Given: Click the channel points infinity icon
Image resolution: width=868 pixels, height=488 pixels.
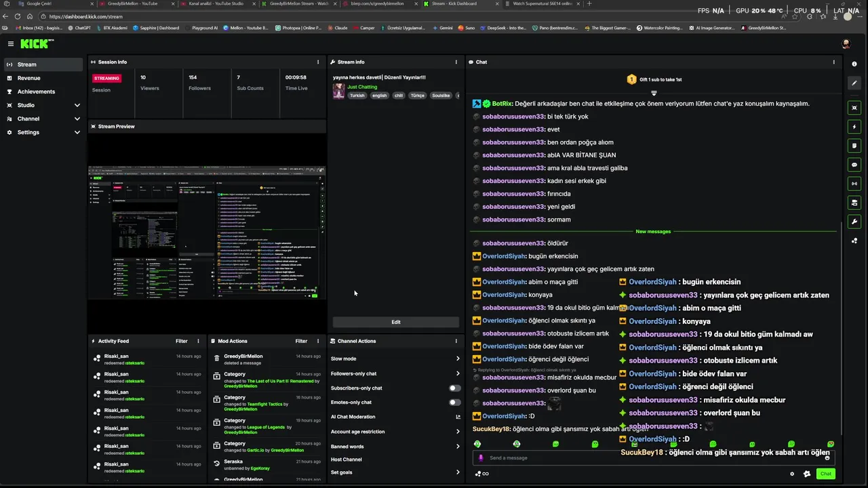Looking at the screenshot, I should 482,474.
